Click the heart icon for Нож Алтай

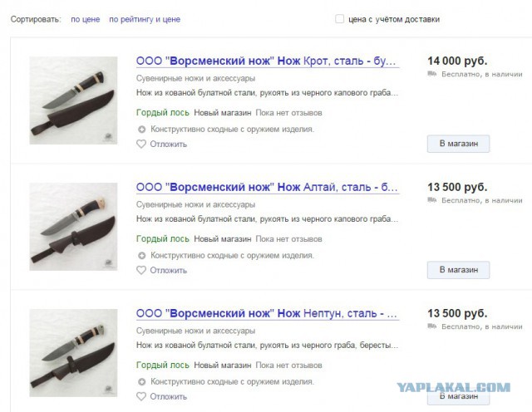[141, 270]
